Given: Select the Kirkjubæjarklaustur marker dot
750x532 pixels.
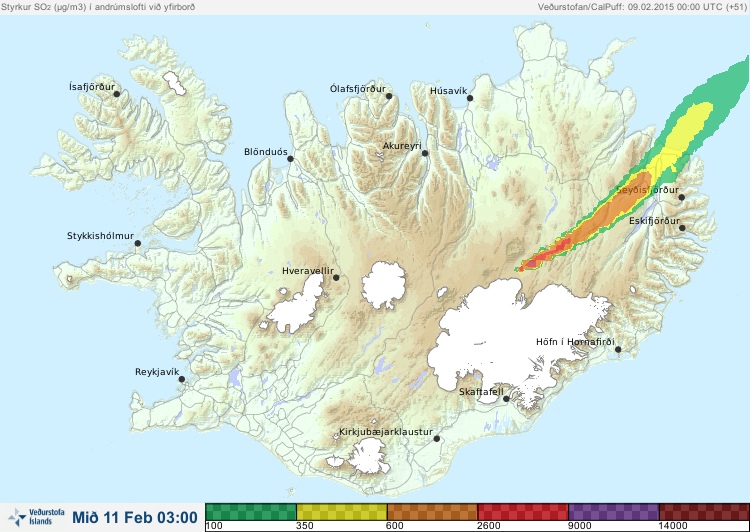Looking at the screenshot, I should point(436,439).
